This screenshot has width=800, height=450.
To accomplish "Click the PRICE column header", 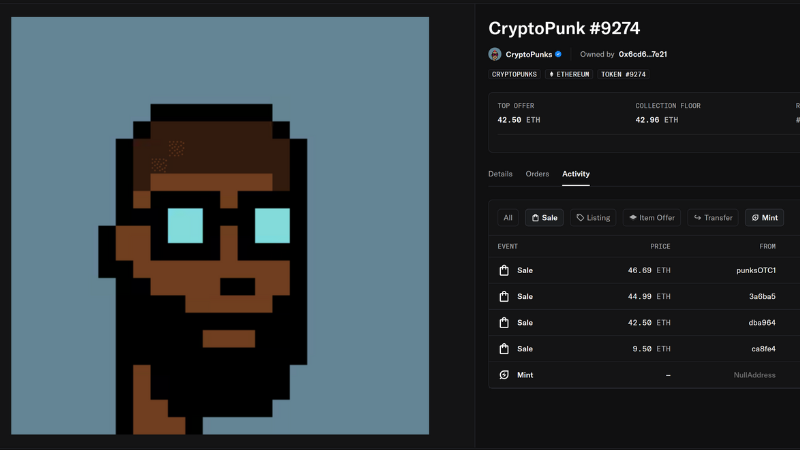I will tap(660, 246).
